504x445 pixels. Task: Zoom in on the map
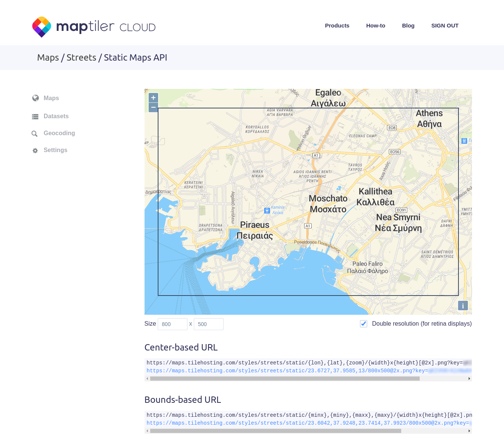click(153, 98)
